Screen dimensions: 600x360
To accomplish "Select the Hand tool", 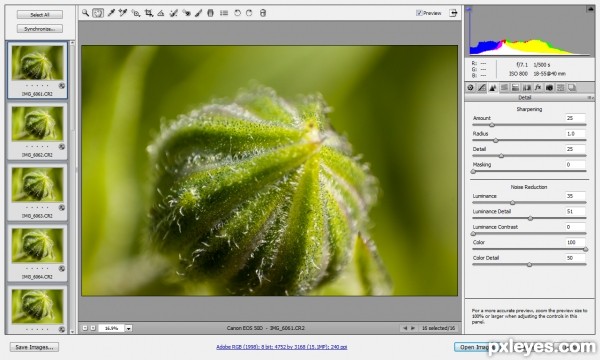I will [98, 13].
